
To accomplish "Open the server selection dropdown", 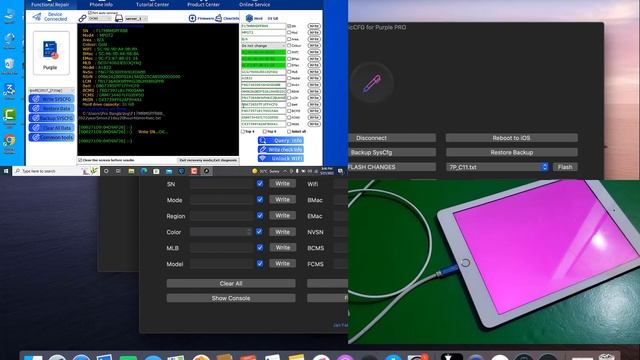I will coord(136,18).
